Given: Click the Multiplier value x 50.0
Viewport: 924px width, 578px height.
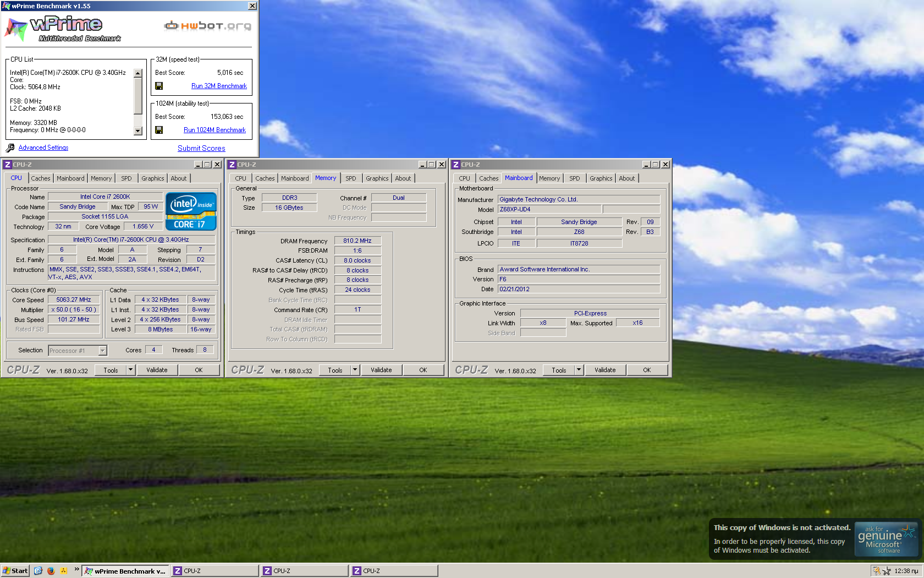Looking at the screenshot, I should [74, 309].
